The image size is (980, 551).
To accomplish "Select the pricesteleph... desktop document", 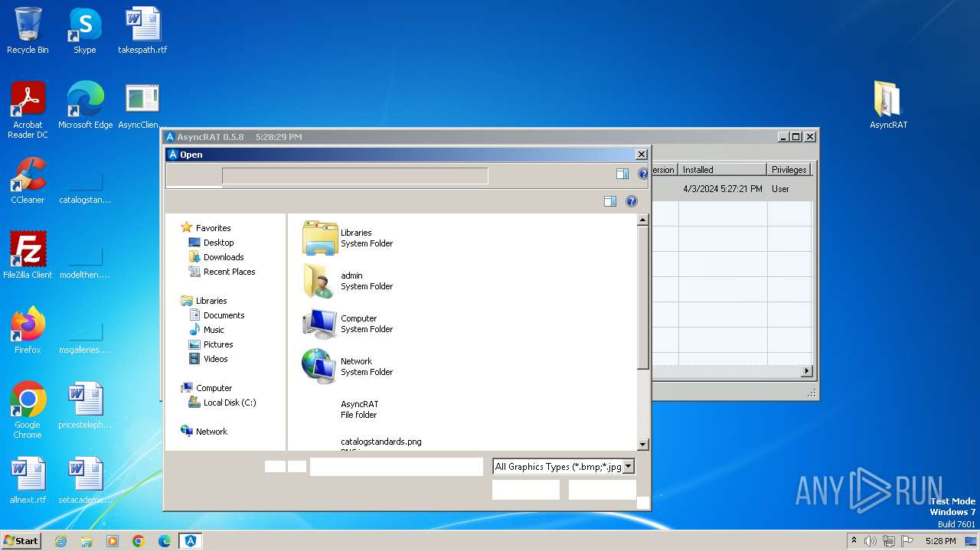I will tap(85, 406).
